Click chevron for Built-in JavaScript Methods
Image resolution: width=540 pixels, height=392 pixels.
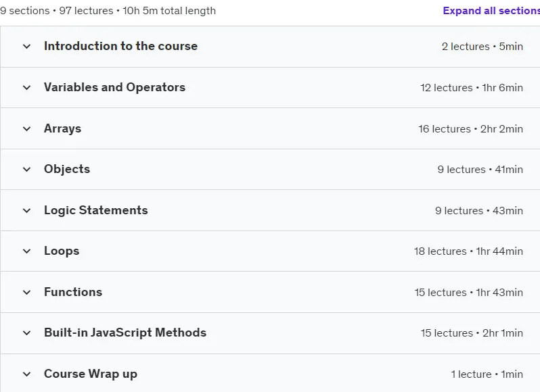pos(26,333)
